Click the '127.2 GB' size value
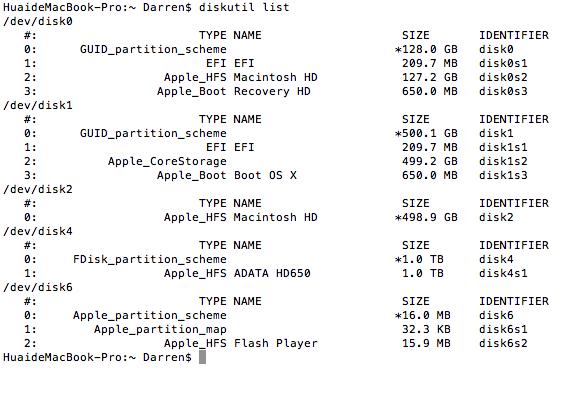Image resolution: width=561 pixels, height=412 pixels. pos(430,77)
